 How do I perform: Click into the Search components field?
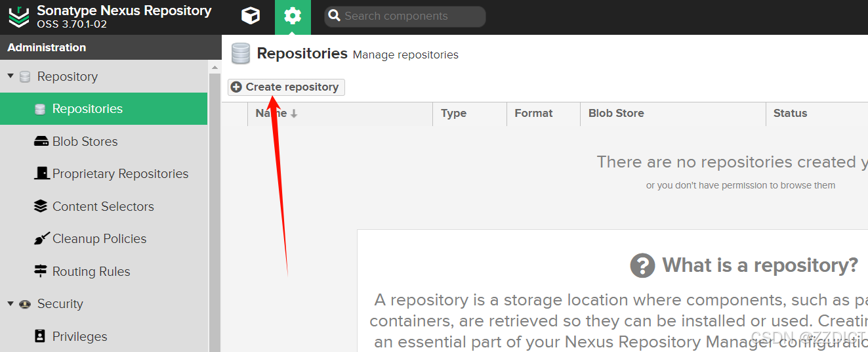[x=405, y=16]
